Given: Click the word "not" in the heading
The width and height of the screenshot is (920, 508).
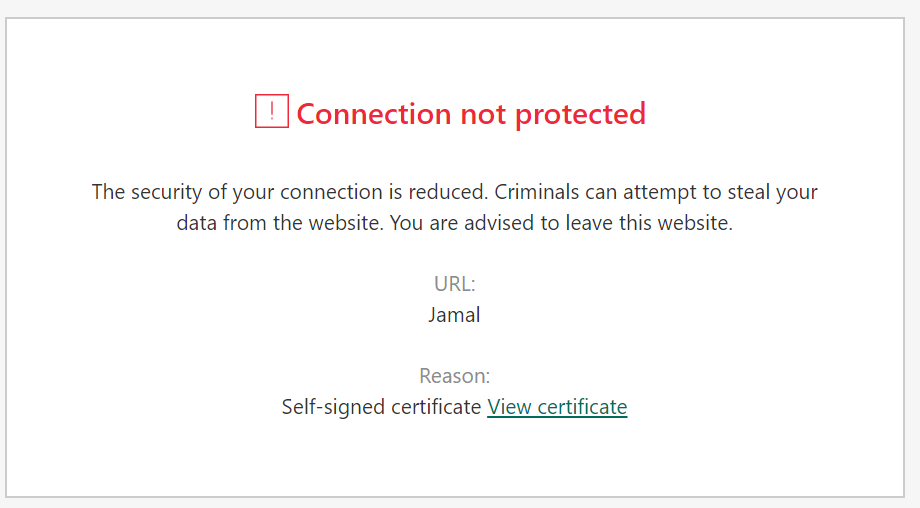Looking at the screenshot, I should [483, 114].
